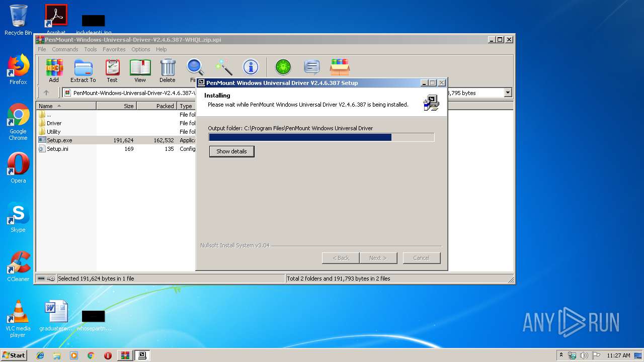Open the Recycle Bin desktop icon
Image resolution: width=644 pixels, height=362 pixels.
pyautogui.click(x=18, y=20)
